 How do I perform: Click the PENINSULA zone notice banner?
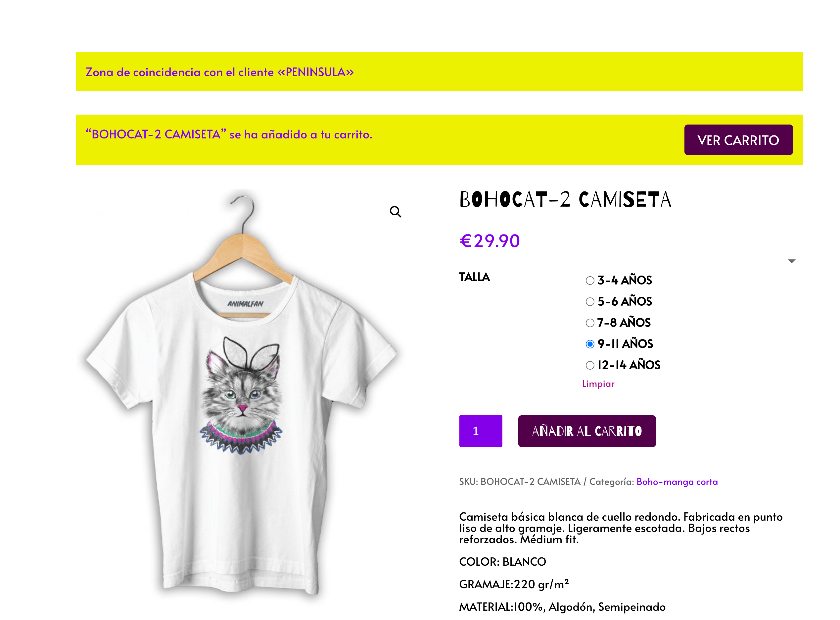440,71
